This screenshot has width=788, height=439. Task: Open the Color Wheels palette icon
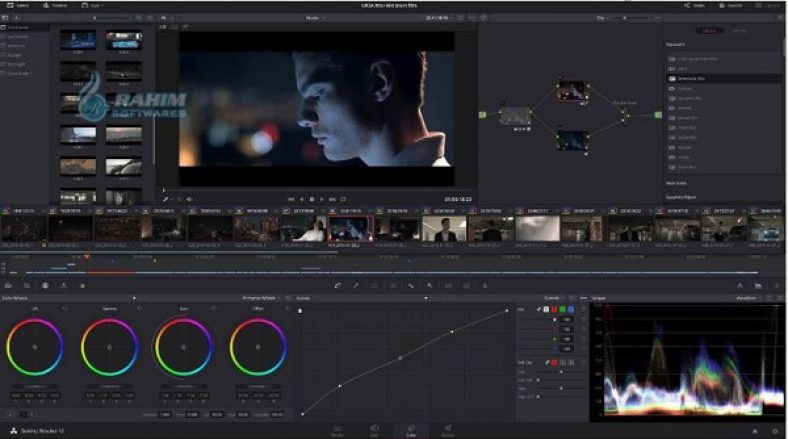coord(45,286)
